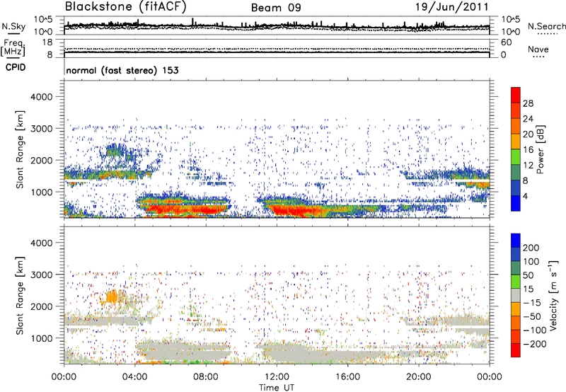Viewport: 566px width, 392px height.
Task: Click the '2000' tick of the velocity panel
Action: (41, 306)
